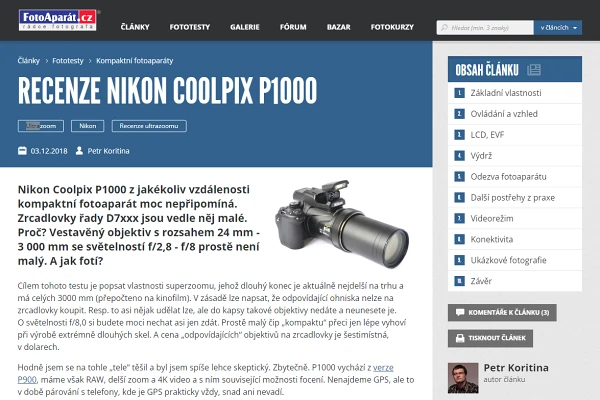Open Petr Koritina sidebar author name
600x400 pixels.
point(516,368)
